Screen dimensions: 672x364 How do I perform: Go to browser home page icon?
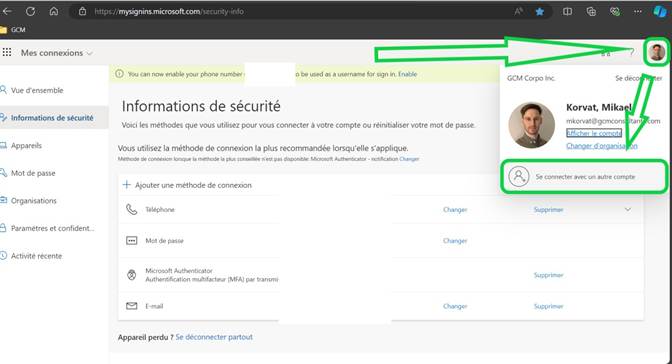(x=54, y=11)
